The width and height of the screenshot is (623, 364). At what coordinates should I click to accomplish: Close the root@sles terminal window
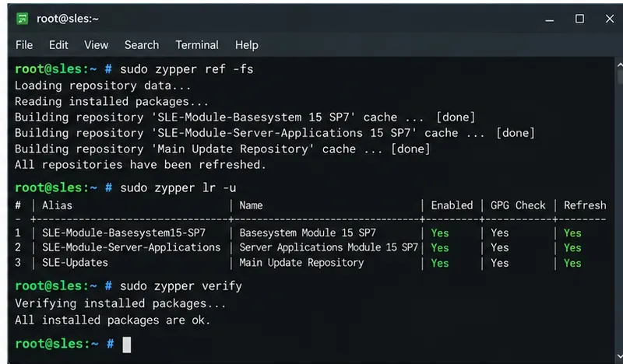coord(610,19)
